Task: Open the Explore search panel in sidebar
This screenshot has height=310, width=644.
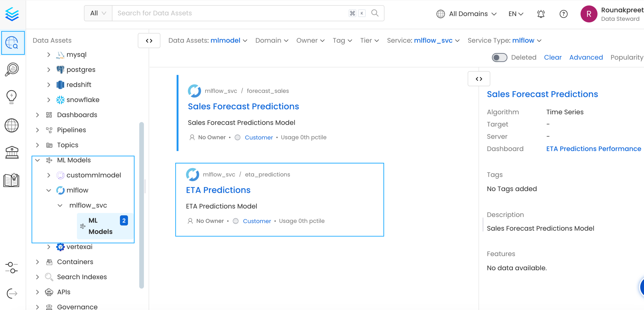Action: pyautogui.click(x=13, y=43)
